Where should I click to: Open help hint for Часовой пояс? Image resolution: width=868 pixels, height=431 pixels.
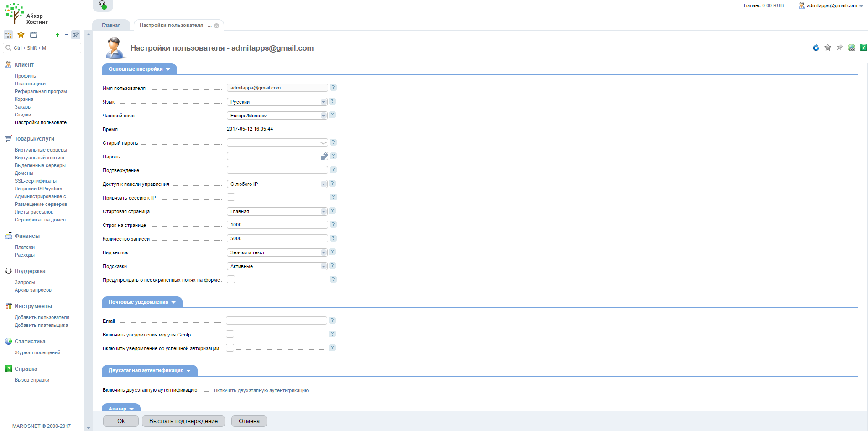[x=332, y=115]
